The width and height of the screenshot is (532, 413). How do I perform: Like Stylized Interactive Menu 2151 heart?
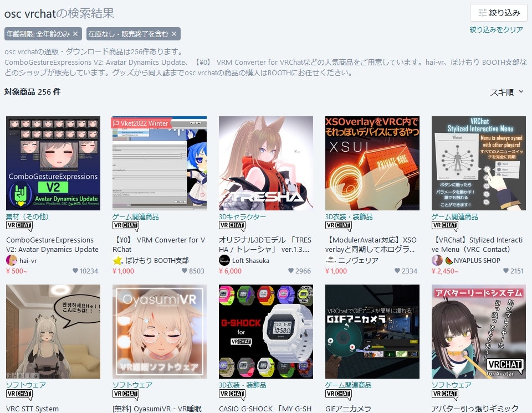506,271
